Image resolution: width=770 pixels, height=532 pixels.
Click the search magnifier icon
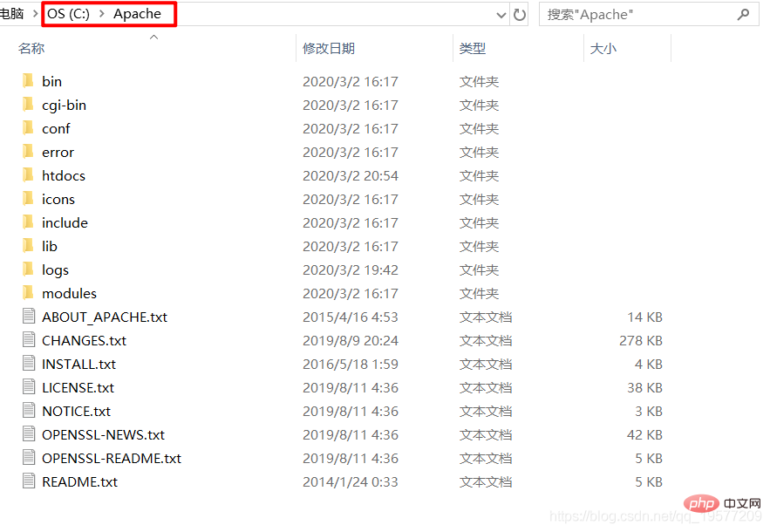click(x=743, y=14)
